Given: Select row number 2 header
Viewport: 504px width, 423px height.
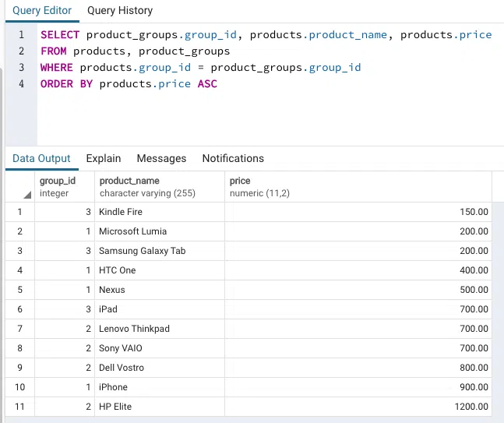Looking at the screenshot, I should [x=20, y=231].
